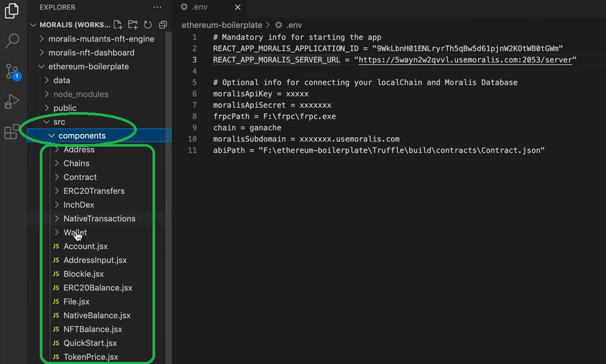Open the Run and Debug view
Viewport: 606px width, 364px height.
[12, 101]
